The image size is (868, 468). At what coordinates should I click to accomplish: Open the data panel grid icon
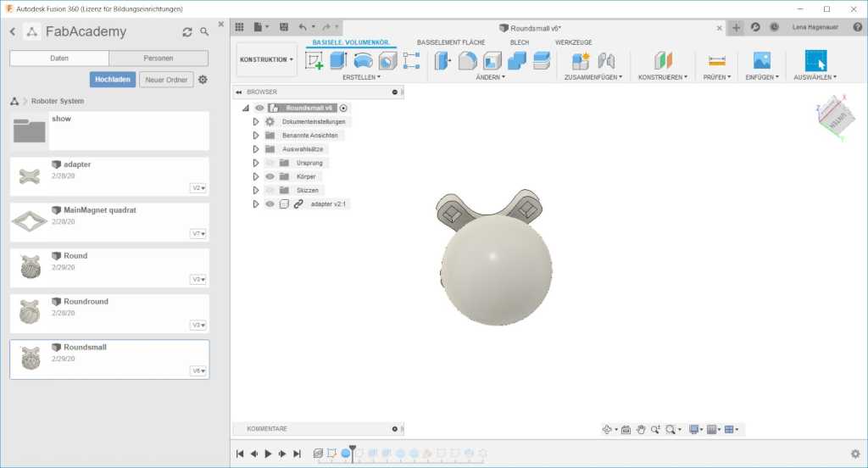[x=239, y=27]
